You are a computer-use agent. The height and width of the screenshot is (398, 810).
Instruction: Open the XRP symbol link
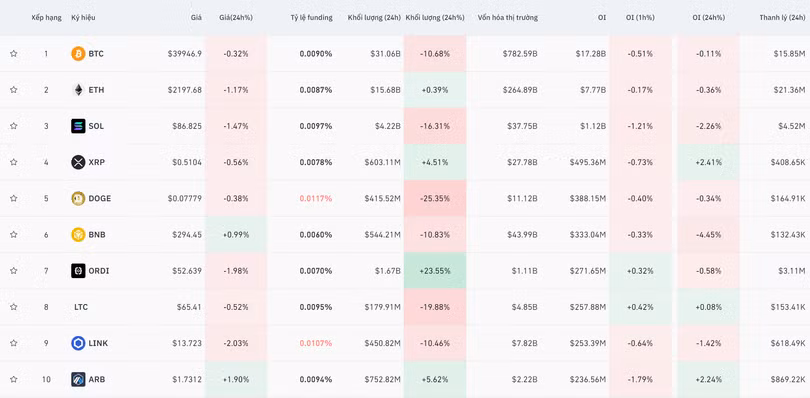(97, 162)
